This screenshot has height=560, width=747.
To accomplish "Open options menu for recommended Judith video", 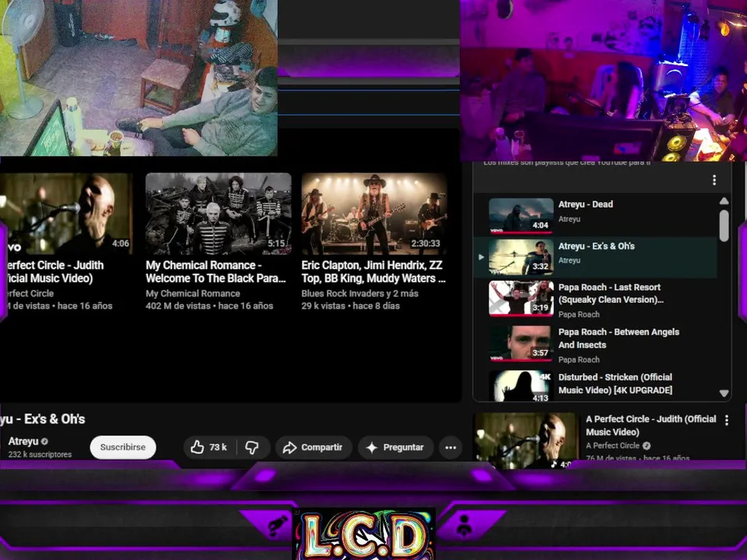I will [x=727, y=420].
